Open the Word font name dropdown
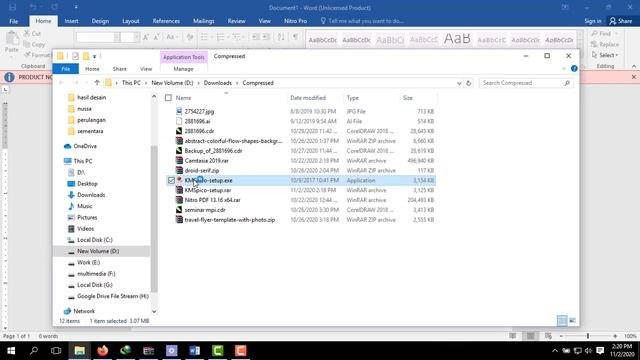 [118, 37]
